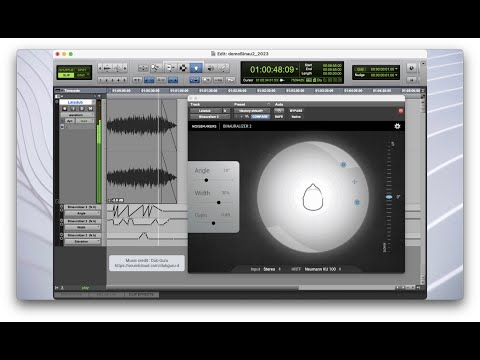
Task: Click the Native button
Action: [x=296, y=117]
